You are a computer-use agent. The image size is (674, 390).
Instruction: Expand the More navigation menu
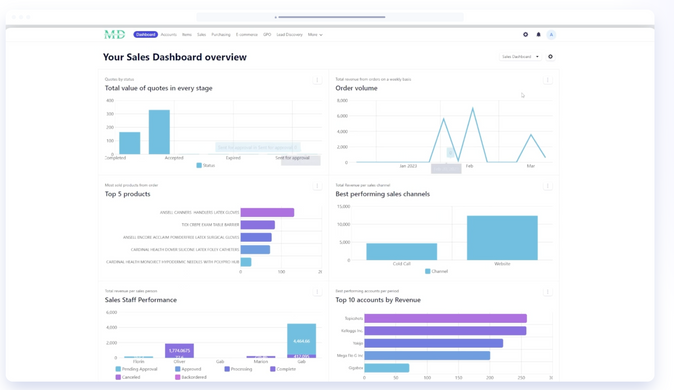click(x=315, y=34)
